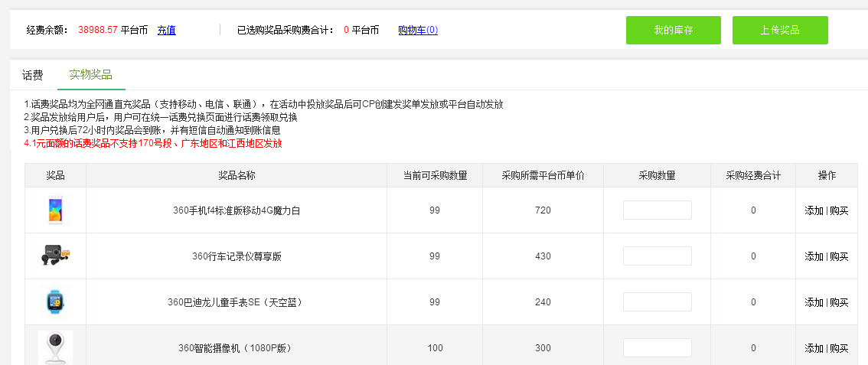868x365 pixels.
Task: Click unit price 720 cell
Action: click(x=543, y=210)
